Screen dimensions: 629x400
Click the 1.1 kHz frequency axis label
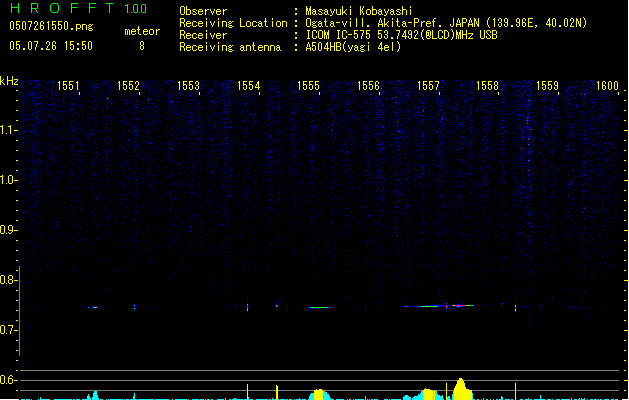(8, 130)
